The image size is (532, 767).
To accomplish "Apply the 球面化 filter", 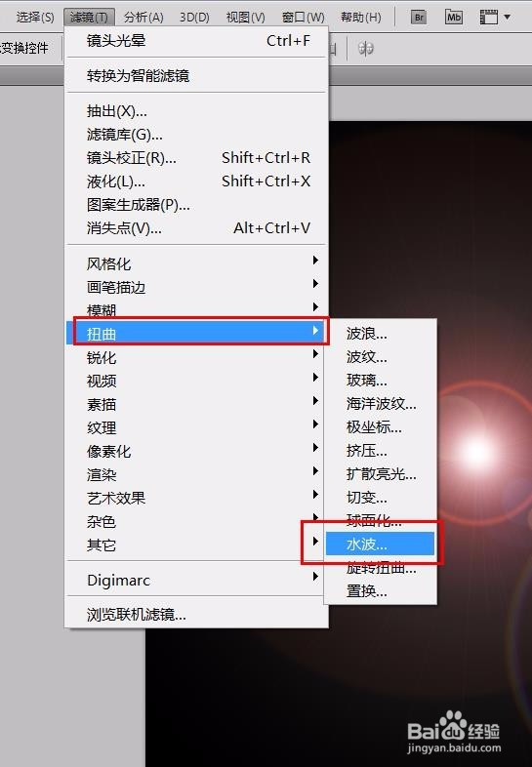I will pos(381,520).
